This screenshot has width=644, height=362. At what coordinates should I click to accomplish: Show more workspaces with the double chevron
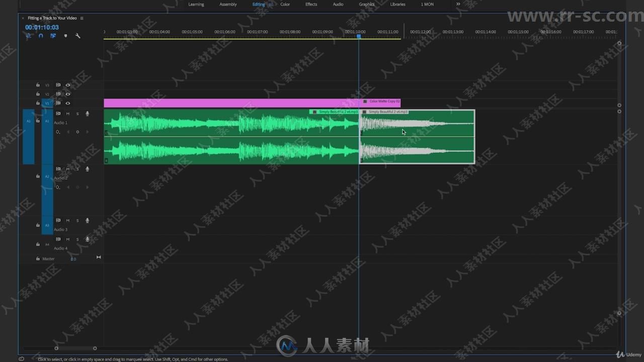tap(458, 4)
